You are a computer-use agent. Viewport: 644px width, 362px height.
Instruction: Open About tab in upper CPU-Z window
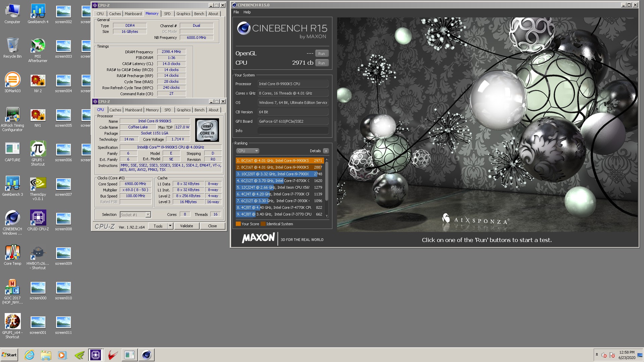(213, 14)
